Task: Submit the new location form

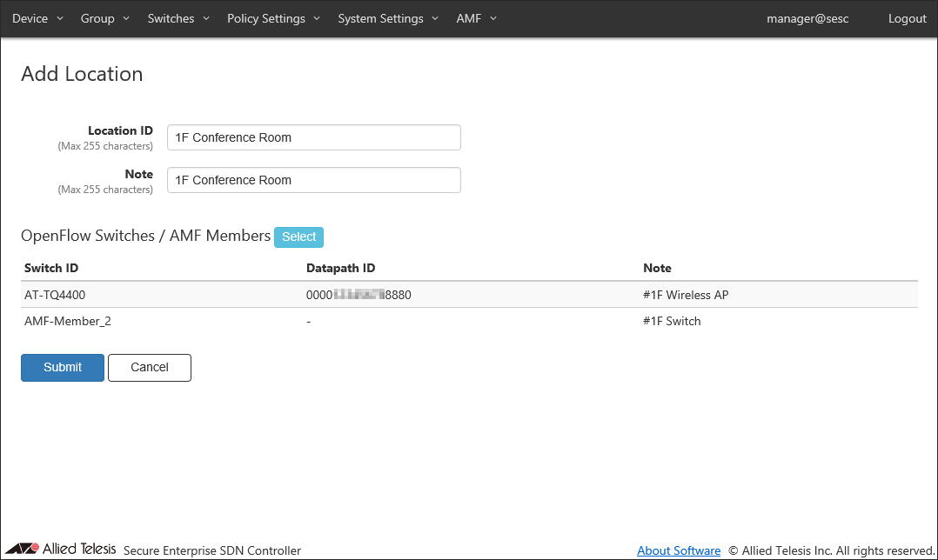Action: coord(63,367)
